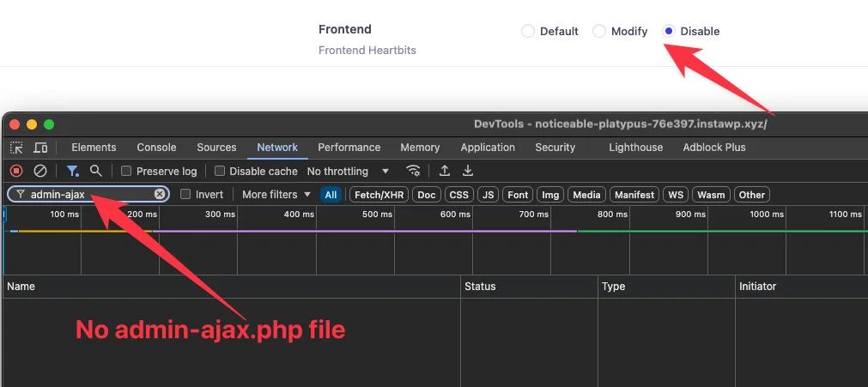Viewport: 868px width, 387px height.
Task: Open the Sources tab
Action: click(x=216, y=148)
